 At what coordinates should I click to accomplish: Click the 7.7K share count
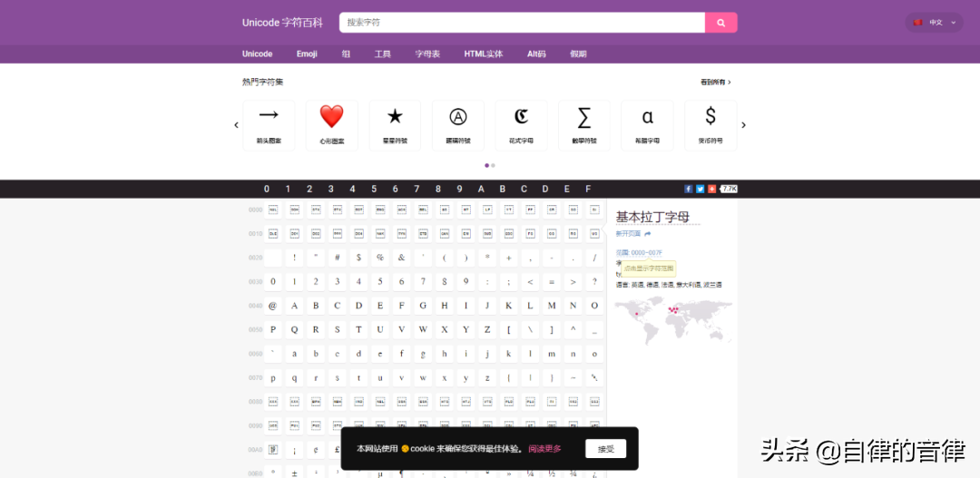click(x=729, y=189)
